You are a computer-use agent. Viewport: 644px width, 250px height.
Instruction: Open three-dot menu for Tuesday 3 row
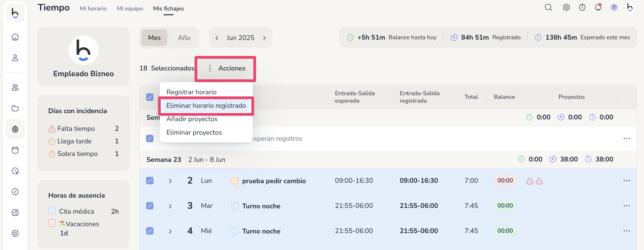click(x=626, y=206)
